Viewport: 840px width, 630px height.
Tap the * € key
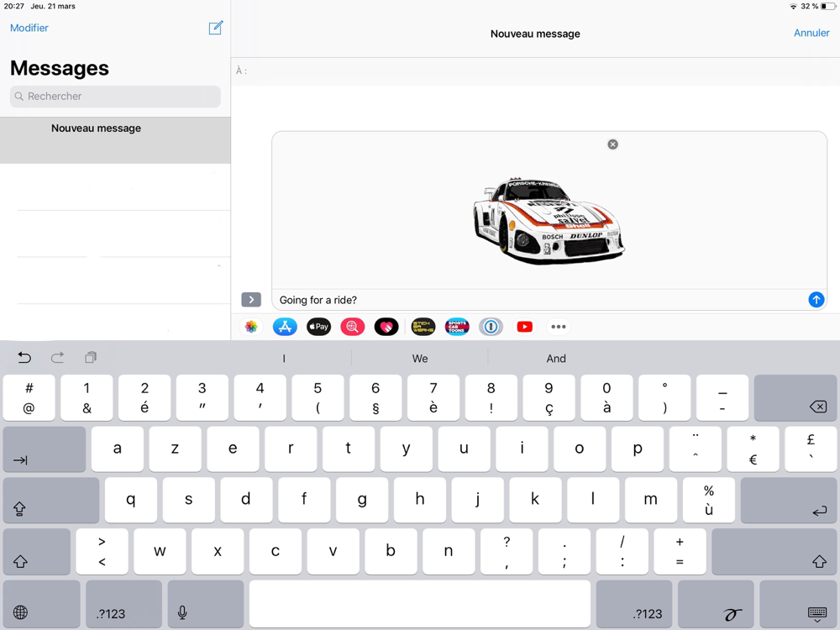(x=753, y=449)
